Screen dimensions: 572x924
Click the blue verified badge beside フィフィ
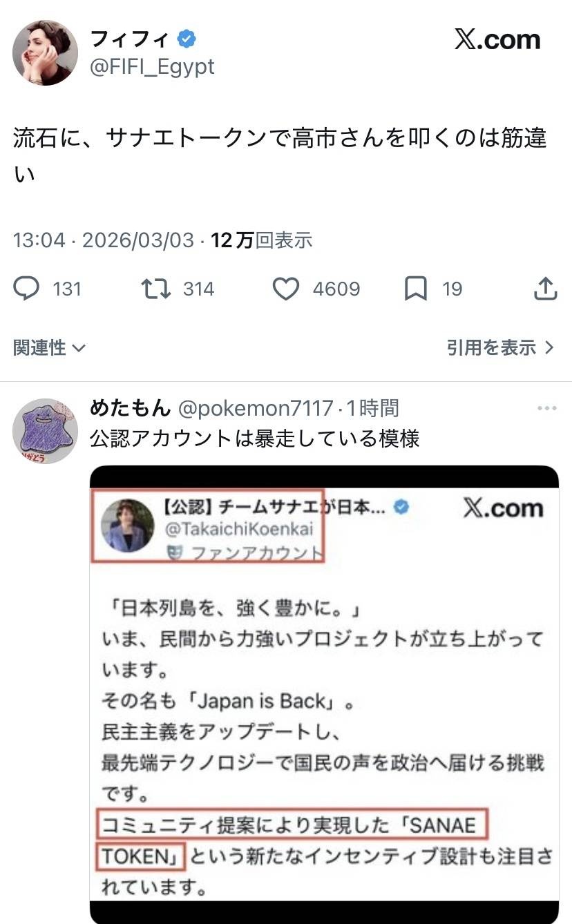click(x=187, y=39)
